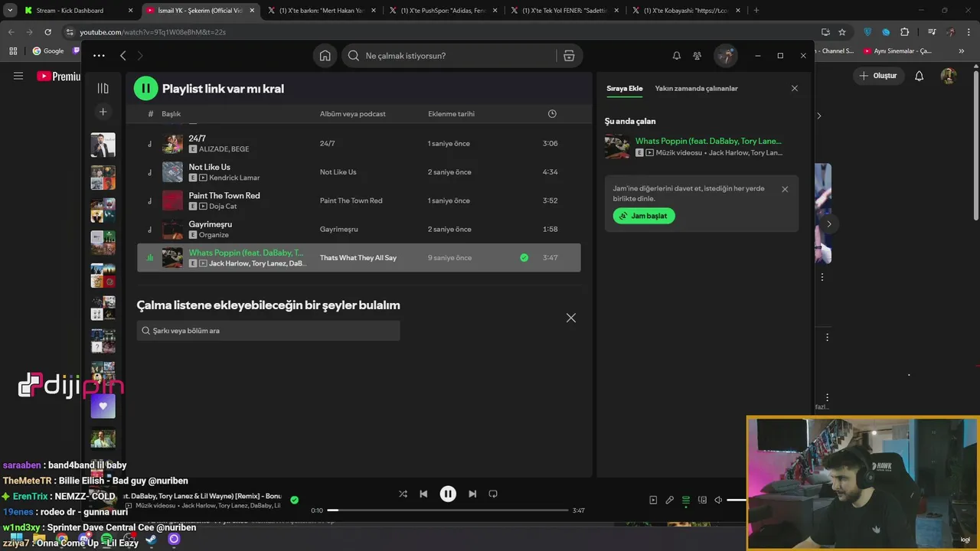Open Kendrick Lamar artist link
This screenshot has height=551, width=980.
coord(234,178)
